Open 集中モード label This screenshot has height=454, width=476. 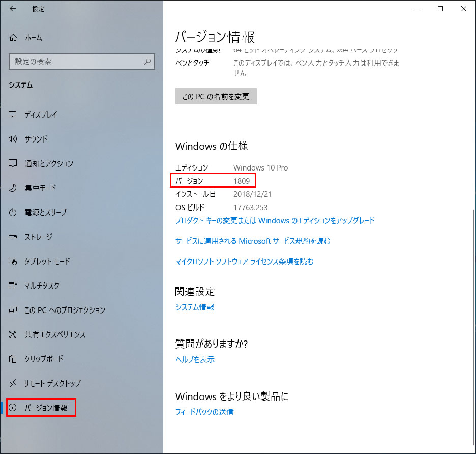(40, 188)
